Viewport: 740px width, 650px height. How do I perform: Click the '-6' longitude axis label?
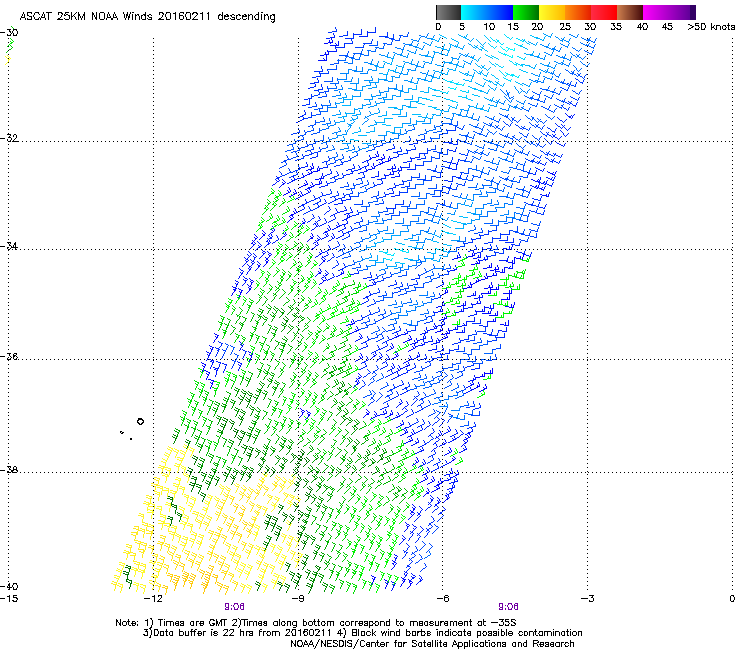coord(442,599)
